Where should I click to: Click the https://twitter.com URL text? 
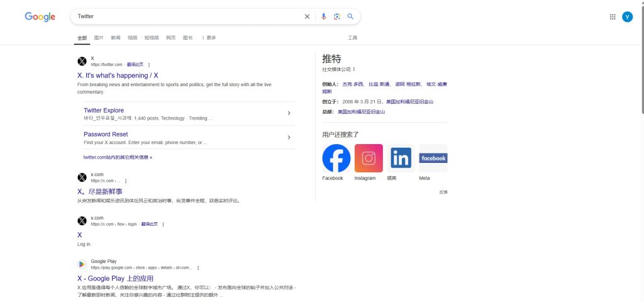107,65
